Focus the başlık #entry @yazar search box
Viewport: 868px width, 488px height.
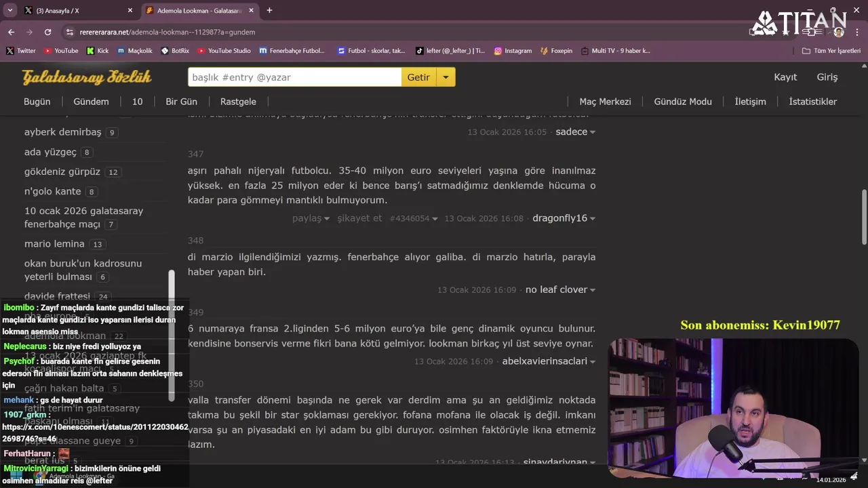294,77
